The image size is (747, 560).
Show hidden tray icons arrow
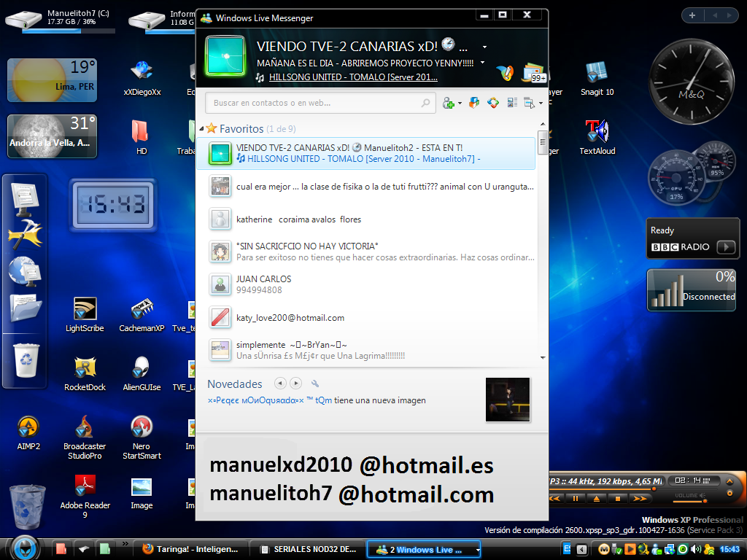(581, 549)
